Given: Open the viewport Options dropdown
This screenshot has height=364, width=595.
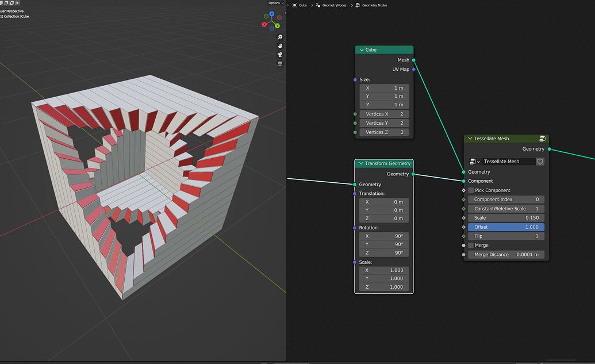Looking at the screenshot, I should coord(276,3).
